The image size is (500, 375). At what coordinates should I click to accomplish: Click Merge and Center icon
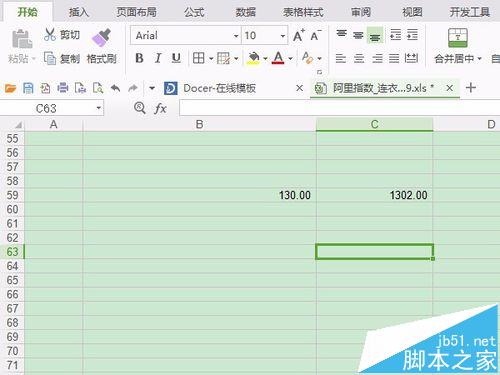coord(458,38)
